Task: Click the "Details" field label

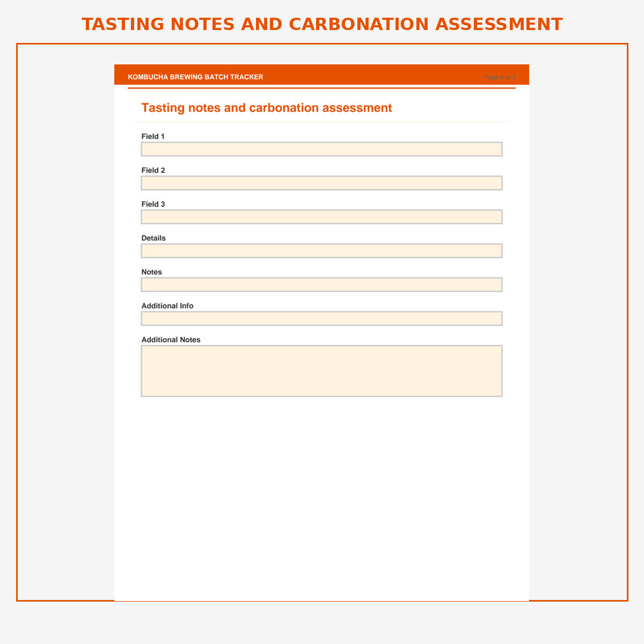Action: [153, 238]
